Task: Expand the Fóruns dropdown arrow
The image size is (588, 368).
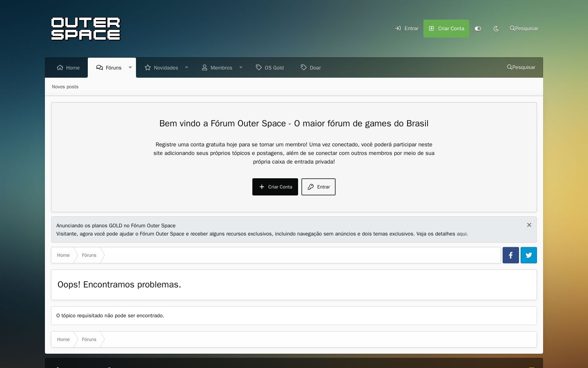Action: (130, 67)
